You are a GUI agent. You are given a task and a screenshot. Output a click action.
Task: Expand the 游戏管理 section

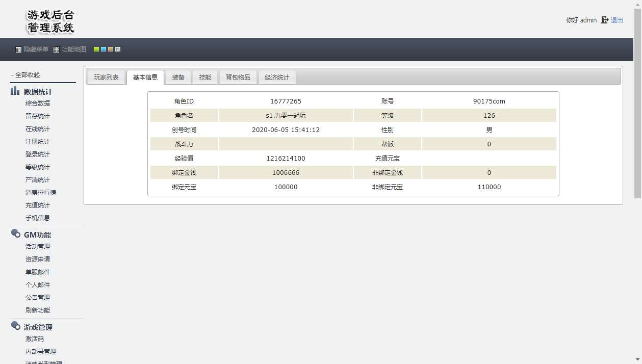pyautogui.click(x=38, y=327)
